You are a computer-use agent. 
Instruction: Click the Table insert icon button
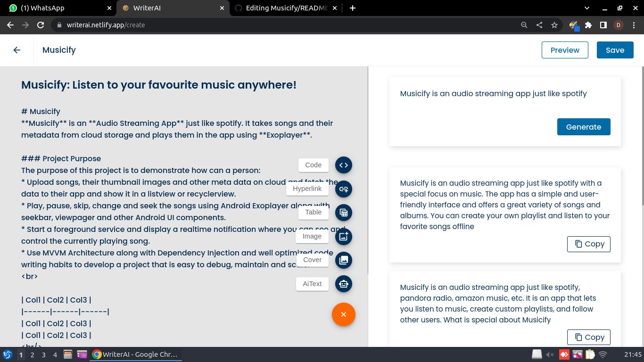pyautogui.click(x=344, y=213)
